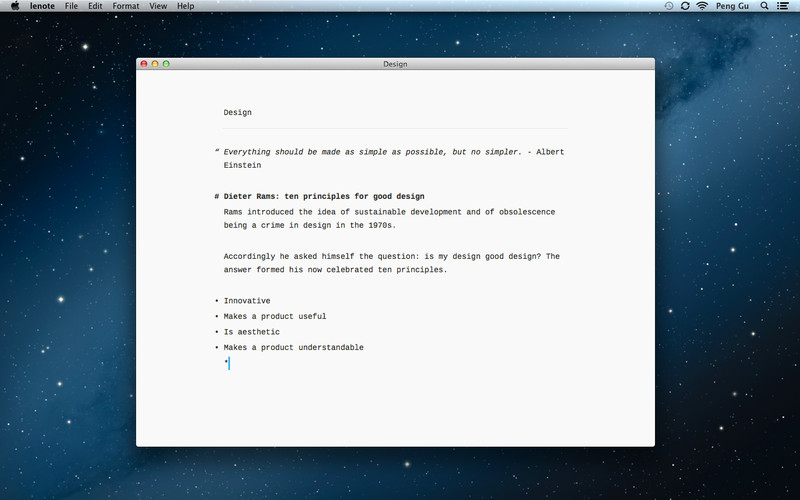Open the Help menu
Screen dimensions: 800x500
[186, 6]
